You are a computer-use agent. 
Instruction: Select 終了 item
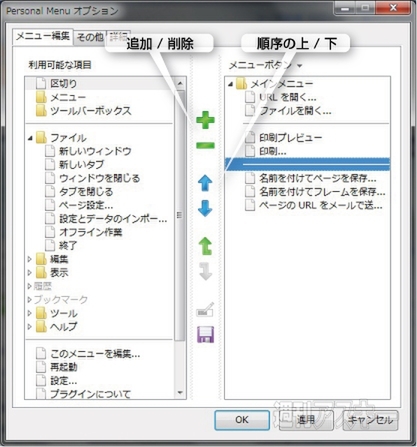tap(68, 246)
